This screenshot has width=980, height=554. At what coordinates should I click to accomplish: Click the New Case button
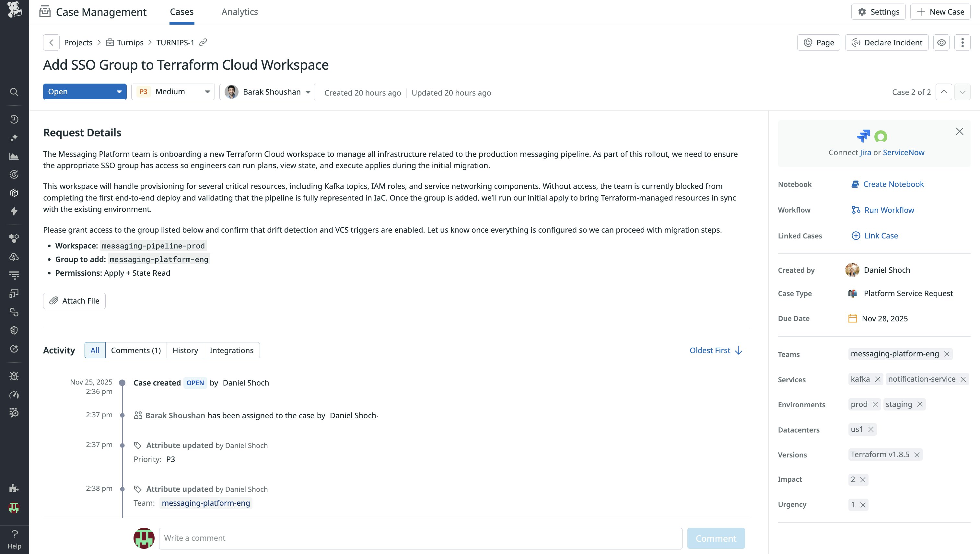coord(940,11)
